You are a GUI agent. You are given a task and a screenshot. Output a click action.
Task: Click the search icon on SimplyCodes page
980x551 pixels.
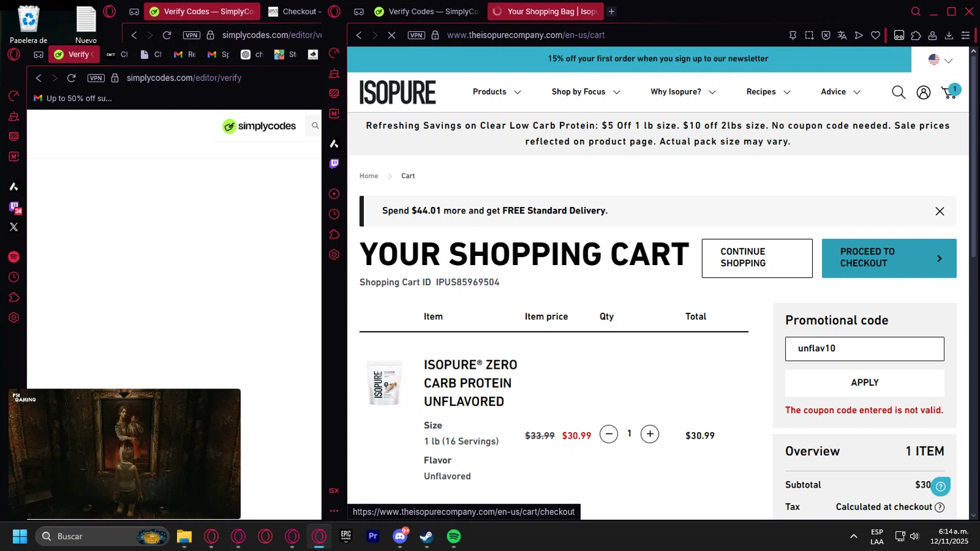[315, 126]
